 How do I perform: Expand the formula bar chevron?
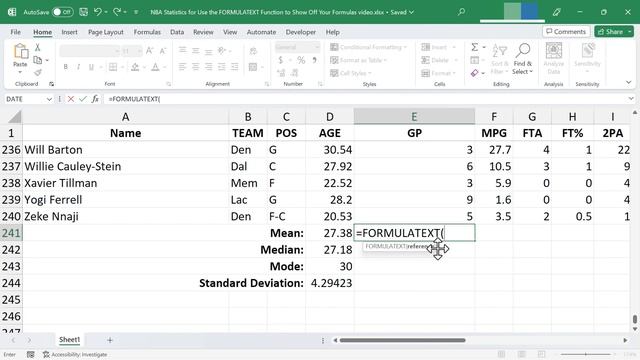point(631,99)
